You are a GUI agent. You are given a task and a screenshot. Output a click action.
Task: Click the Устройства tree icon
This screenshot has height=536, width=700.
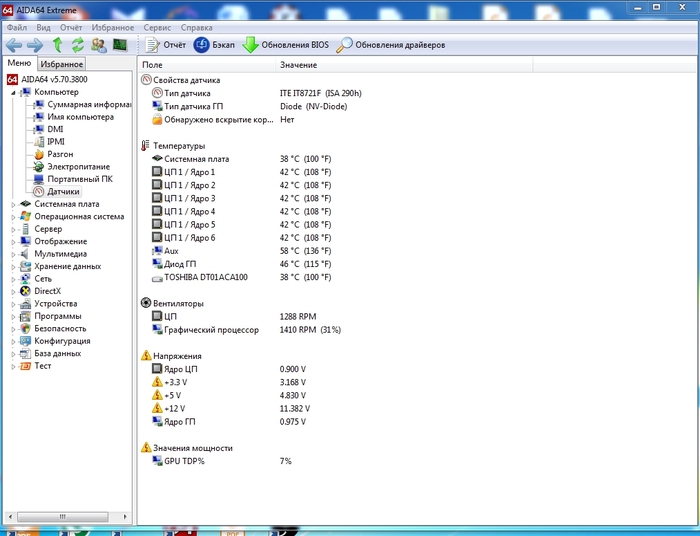[x=26, y=304]
